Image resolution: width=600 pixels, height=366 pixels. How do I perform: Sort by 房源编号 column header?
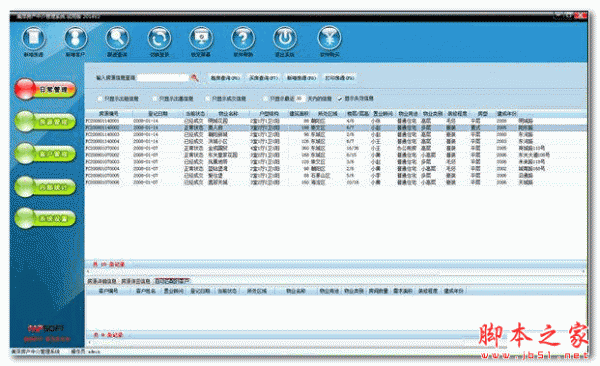[109, 114]
